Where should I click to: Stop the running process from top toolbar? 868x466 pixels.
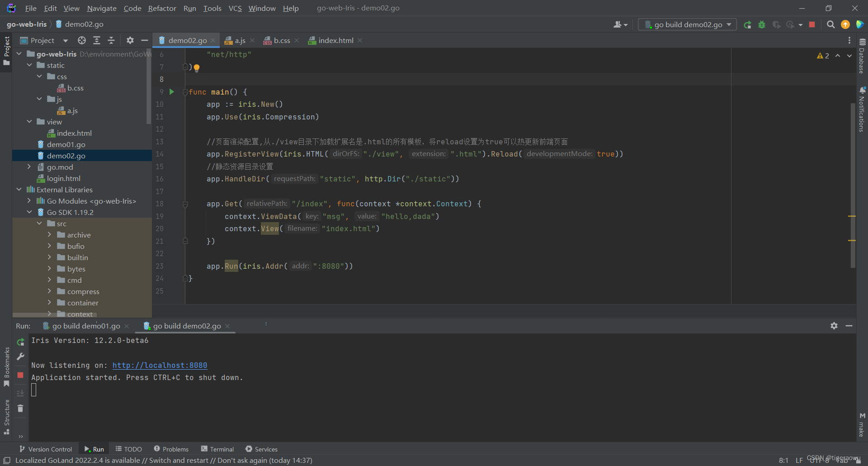pyautogui.click(x=812, y=25)
